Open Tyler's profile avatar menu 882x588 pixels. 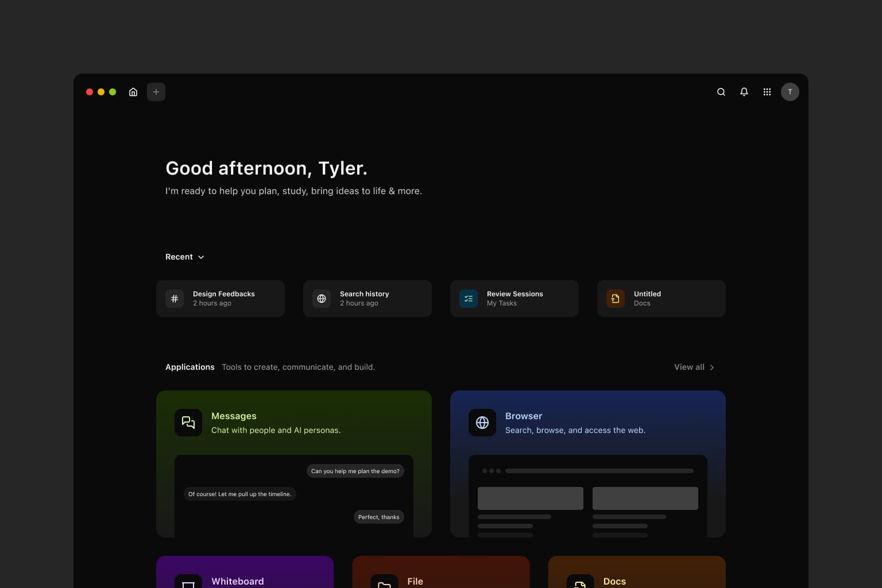pos(790,92)
